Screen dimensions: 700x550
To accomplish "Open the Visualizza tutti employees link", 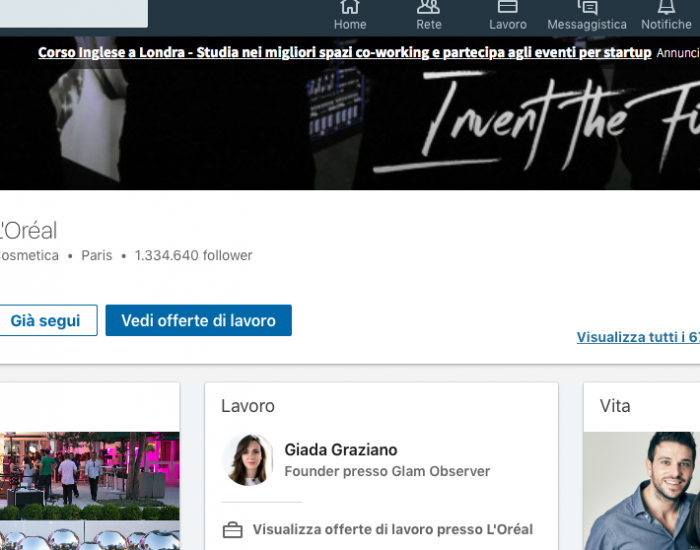I will click(x=638, y=337).
